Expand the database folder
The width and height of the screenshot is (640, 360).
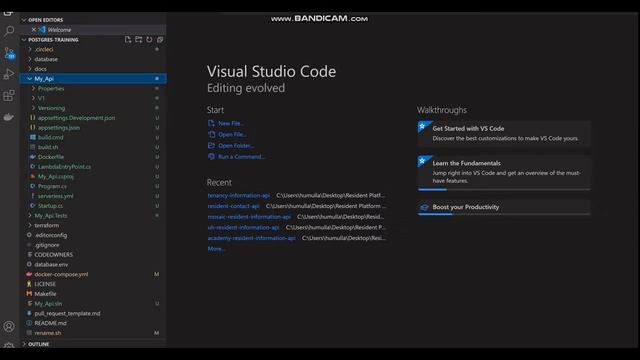[30, 59]
